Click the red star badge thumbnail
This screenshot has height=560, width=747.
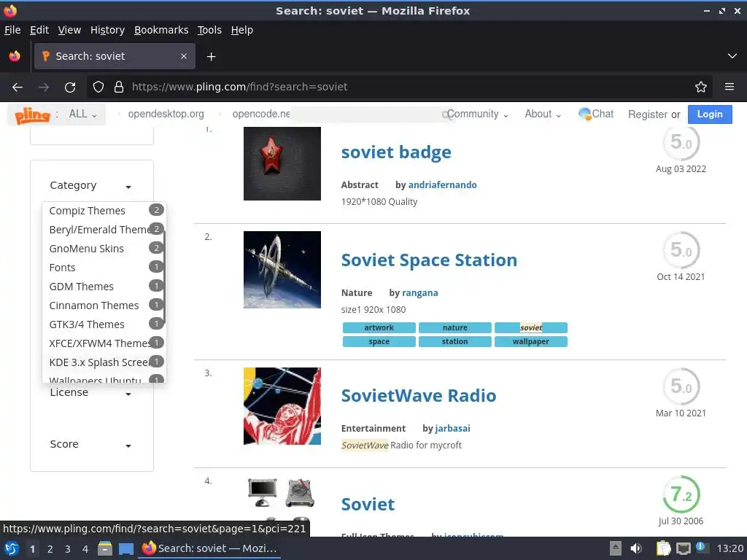tap(282, 163)
